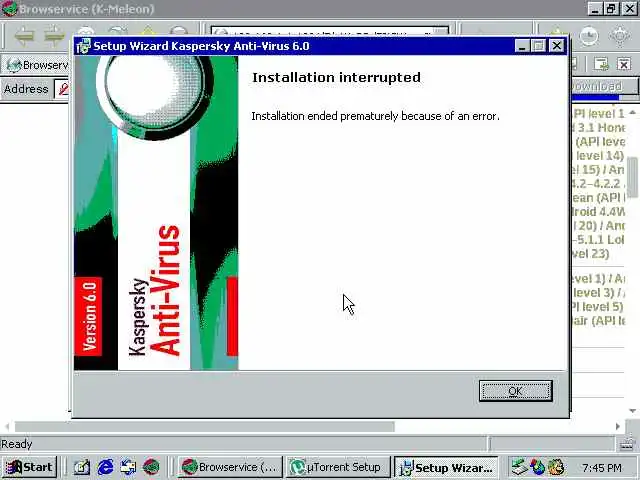Select the Browservice page tab in K-Meleon
This screenshot has height=480, width=640.
37,65
